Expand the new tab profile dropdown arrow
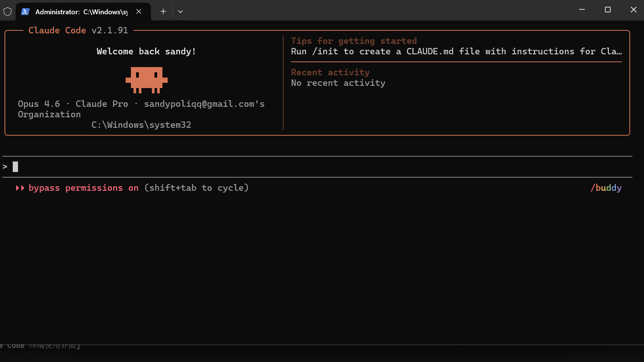This screenshot has height=362, width=644. [180, 12]
